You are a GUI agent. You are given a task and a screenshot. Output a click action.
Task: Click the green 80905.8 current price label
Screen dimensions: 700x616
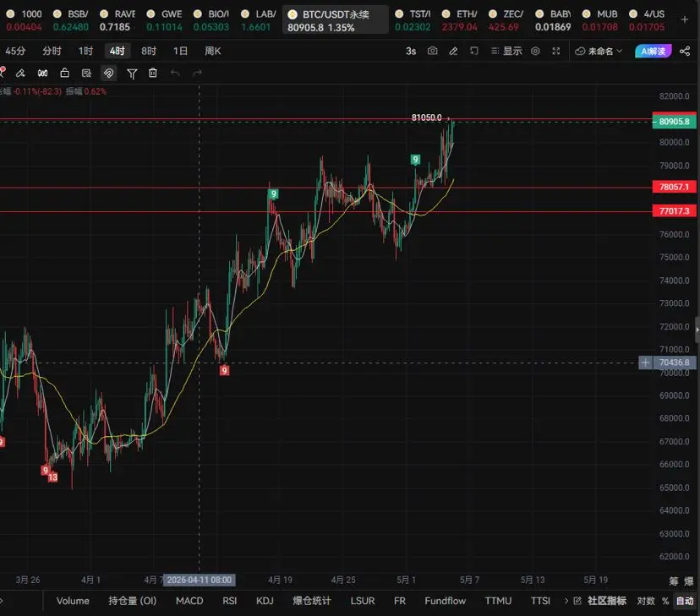(x=674, y=122)
